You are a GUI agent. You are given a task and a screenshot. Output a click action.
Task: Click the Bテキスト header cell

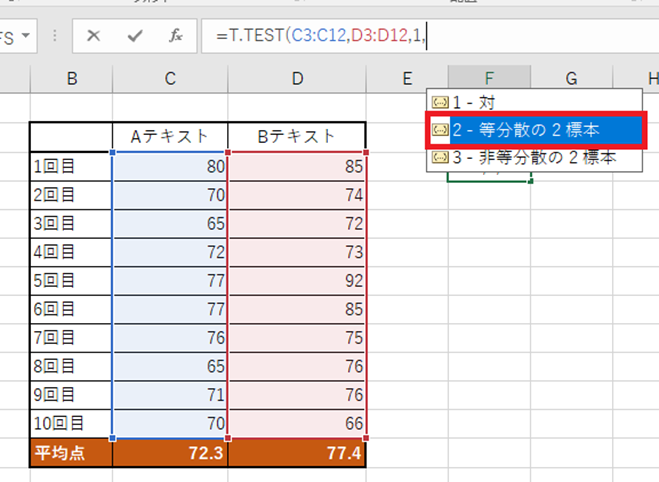297,136
